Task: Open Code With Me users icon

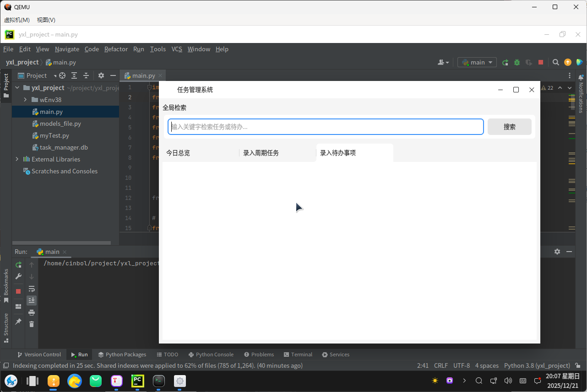Action: (443, 62)
